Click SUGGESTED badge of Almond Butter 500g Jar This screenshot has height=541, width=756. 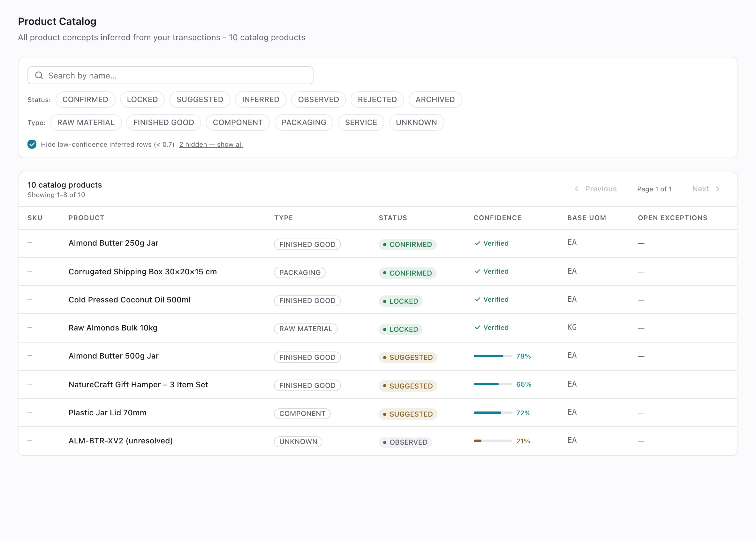(408, 358)
